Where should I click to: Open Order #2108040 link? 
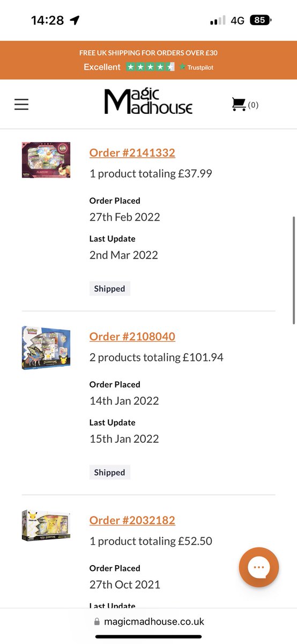(x=132, y=336)
